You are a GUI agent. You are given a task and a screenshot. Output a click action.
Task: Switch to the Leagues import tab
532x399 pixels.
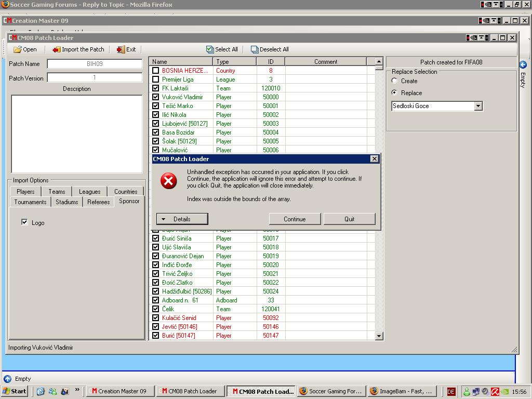tap(89, 192)
